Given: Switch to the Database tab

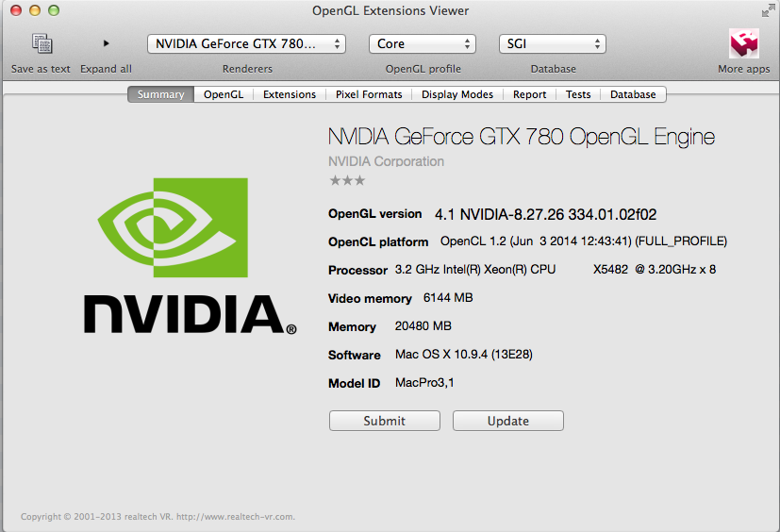Looking at the screenshot, I should pos(633,94).
